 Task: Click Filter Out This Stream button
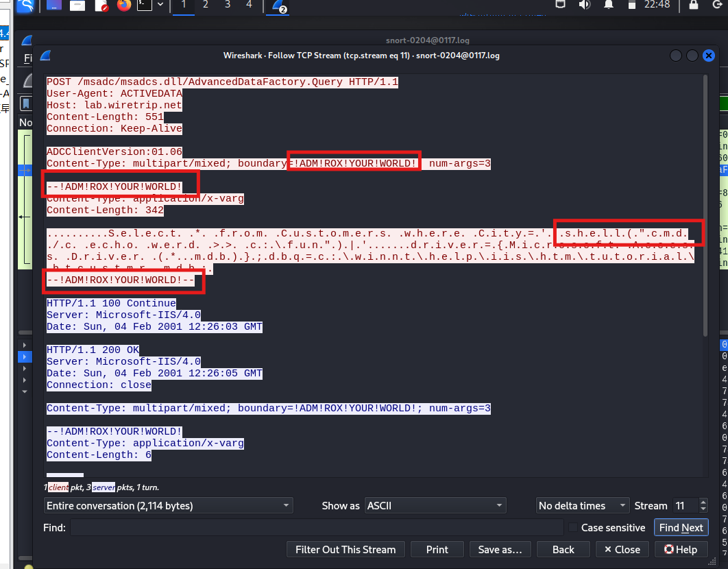345,550
